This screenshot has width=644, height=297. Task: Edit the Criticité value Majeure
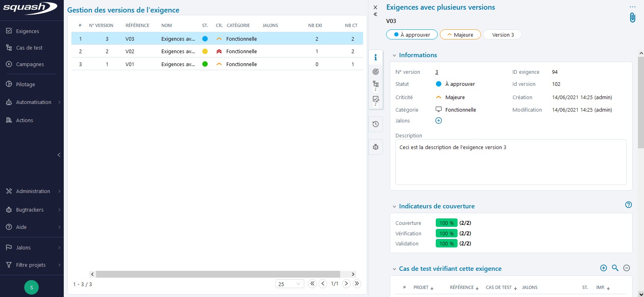pyautogui.click(x=450, y=97)
